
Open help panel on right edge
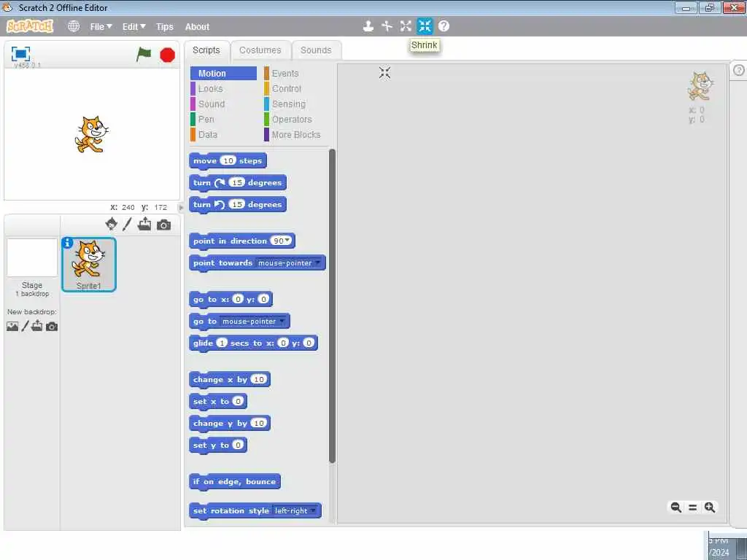(x=738, y=70)
